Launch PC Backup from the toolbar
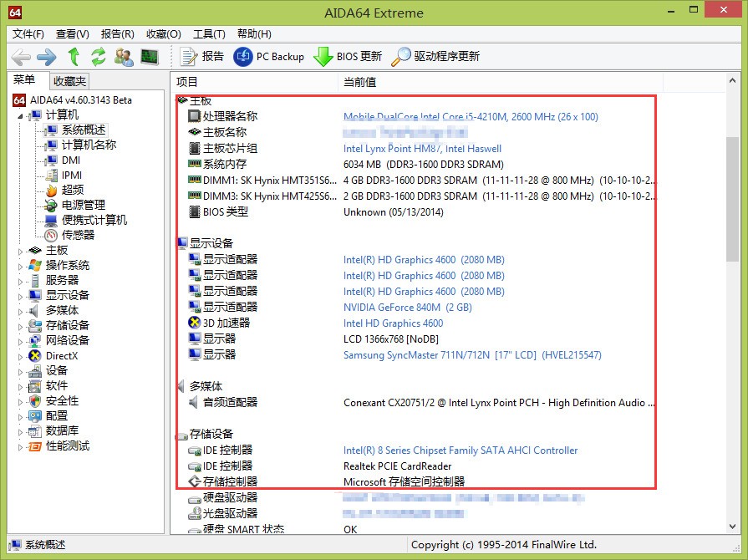This screenshot has height=560, width=748. (x=268, y=56)
